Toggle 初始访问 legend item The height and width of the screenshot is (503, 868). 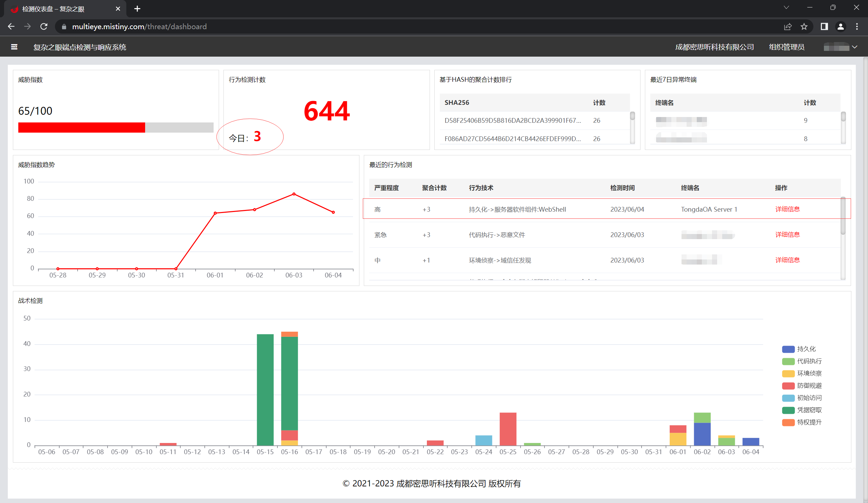(x=802, y=398)
